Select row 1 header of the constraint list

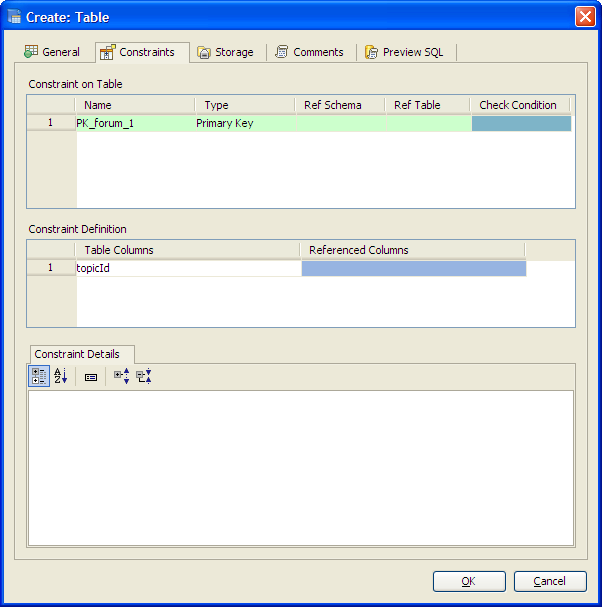point(51,123)
